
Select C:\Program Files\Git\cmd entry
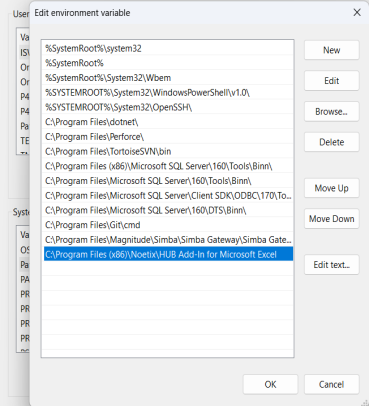click(x=168, y=225)
